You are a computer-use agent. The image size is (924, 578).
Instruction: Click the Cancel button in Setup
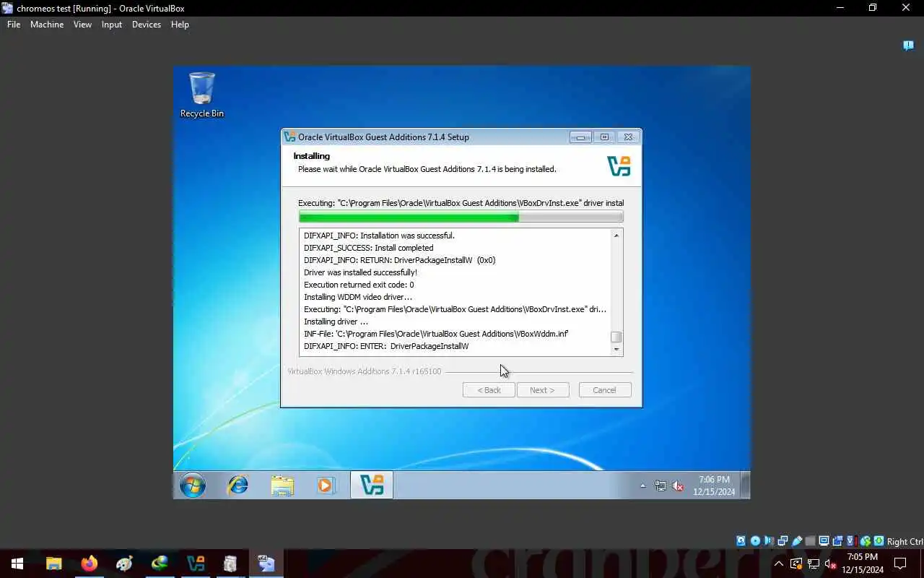[x=605, y=390]
